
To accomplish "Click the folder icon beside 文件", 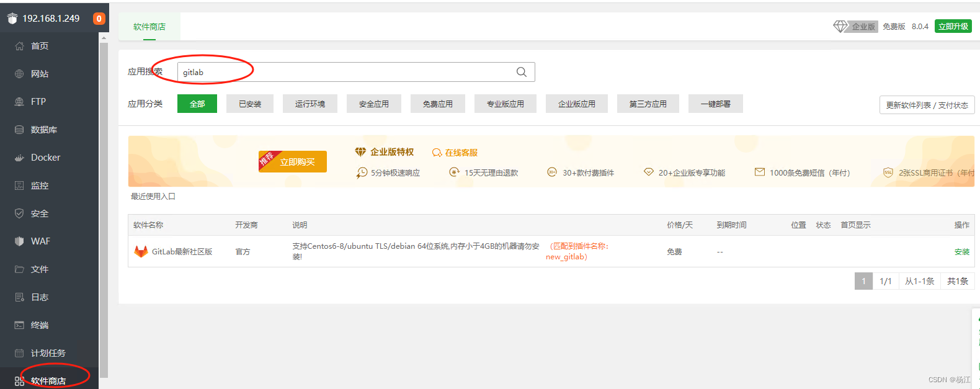I will coord(19,269).
